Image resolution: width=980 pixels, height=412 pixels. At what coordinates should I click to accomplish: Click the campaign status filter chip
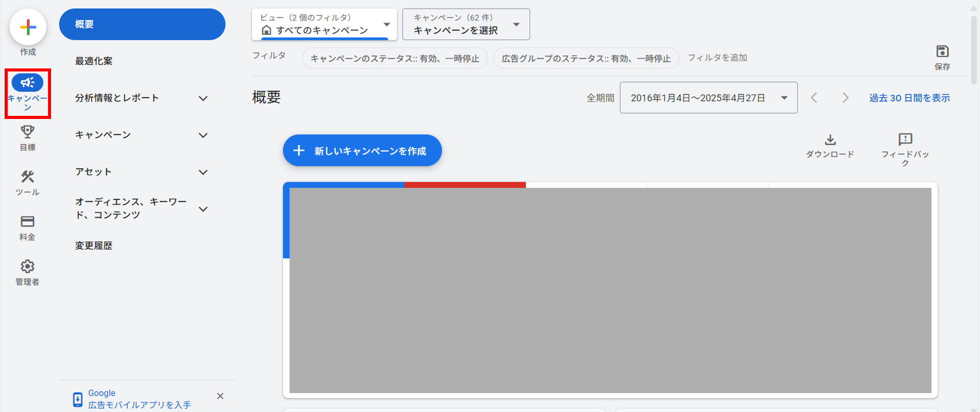click(x=395, y=58)
